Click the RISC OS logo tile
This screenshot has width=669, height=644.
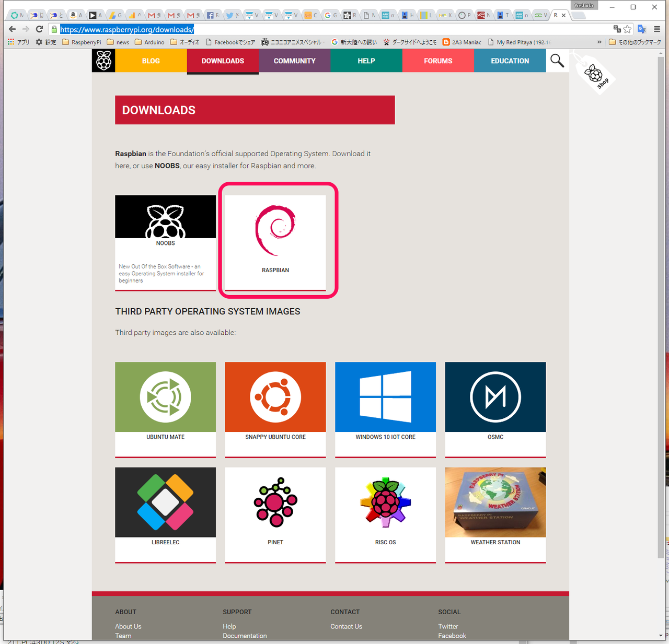coord(386,502)
